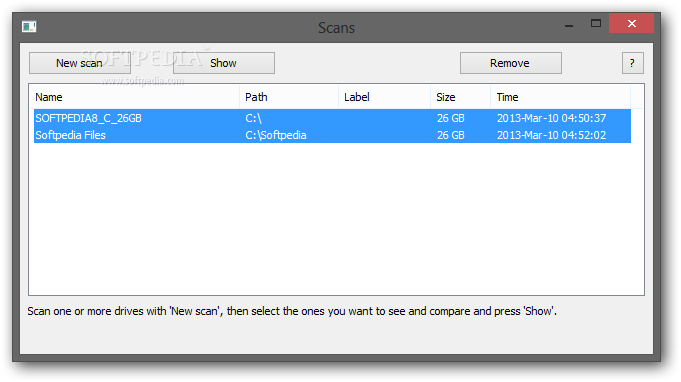
Task: Click the application icon in title bar
Action: (29, 27)
